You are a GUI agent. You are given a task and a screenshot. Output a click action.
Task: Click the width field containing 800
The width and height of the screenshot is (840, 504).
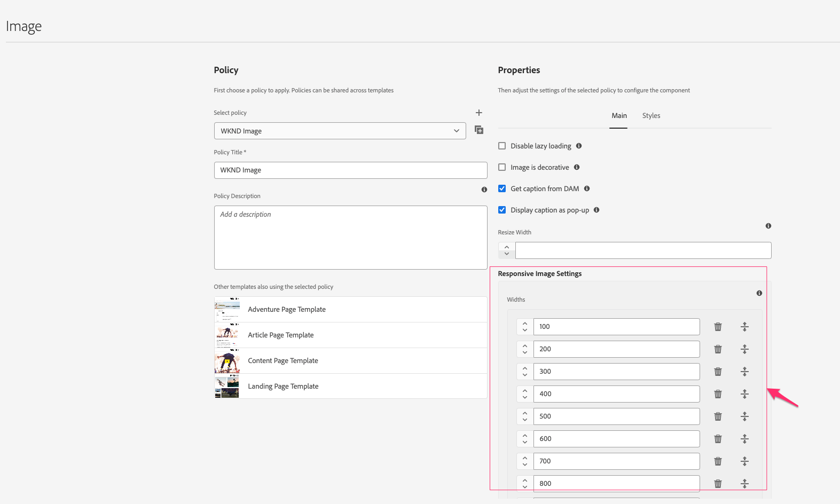click(x=616, y=484)
